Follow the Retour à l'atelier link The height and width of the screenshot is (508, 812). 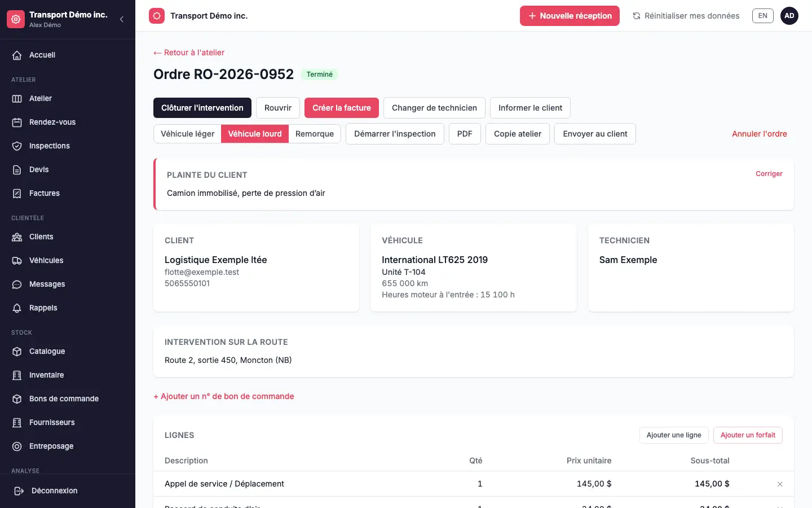189,52
